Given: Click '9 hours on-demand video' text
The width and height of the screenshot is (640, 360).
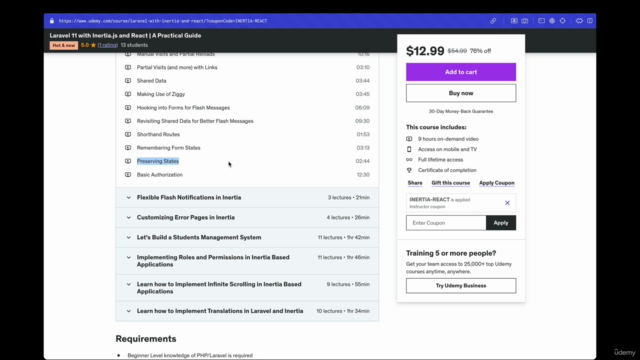Looking at the screenshot, I should tap(448, 139).
